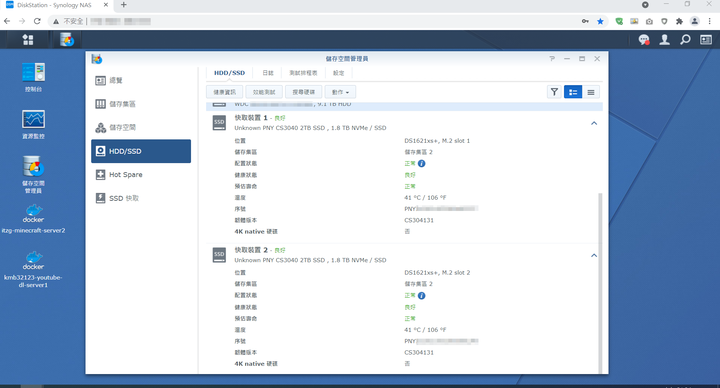Open DSM notifications speech-bubble icon

tap(644, 40)
